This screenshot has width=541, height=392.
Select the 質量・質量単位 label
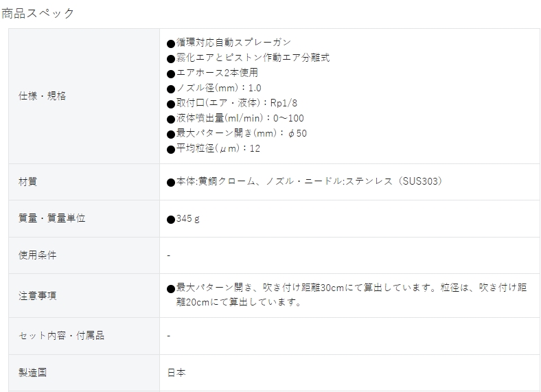(51, 218)
